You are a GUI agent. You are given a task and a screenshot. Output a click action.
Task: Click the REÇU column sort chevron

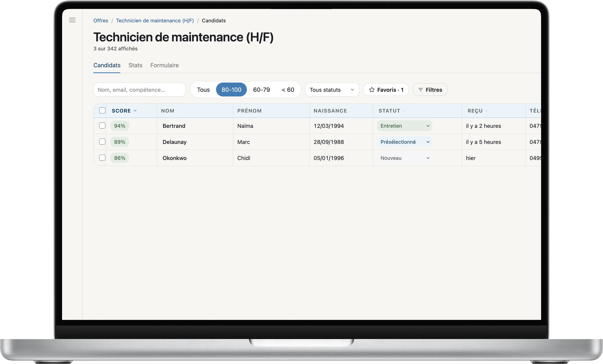click(x=487, y=111)
